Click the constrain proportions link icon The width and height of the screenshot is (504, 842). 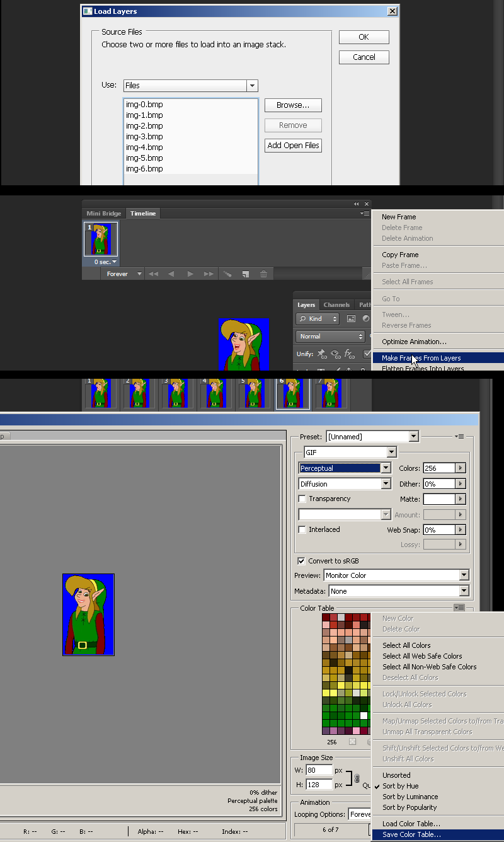[357, 778]
